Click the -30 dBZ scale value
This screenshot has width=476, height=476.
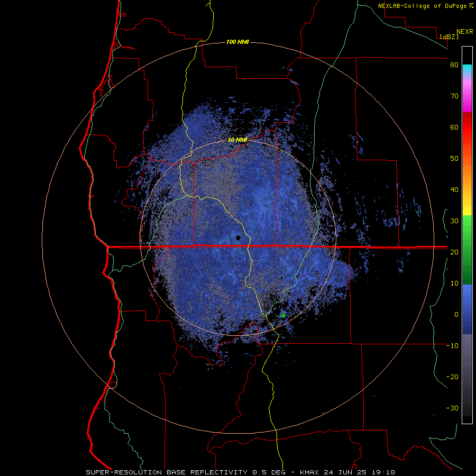(x=452, y=408)
